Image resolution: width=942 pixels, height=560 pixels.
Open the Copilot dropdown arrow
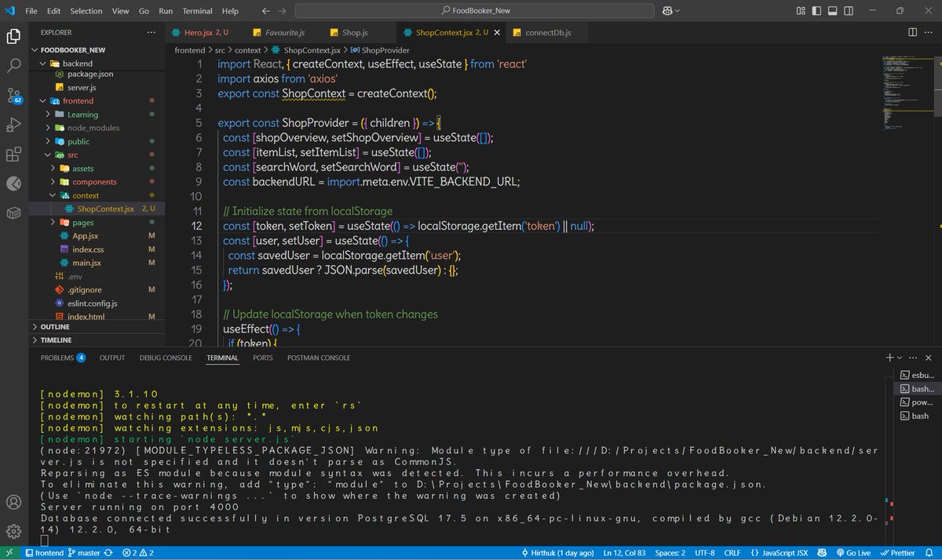click(x=677, y=11)
